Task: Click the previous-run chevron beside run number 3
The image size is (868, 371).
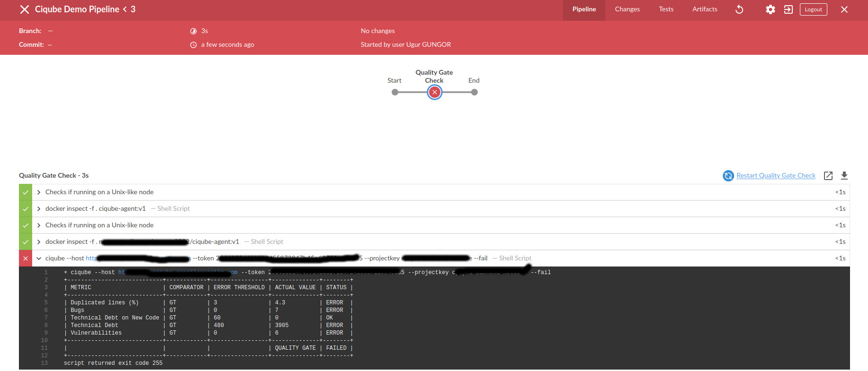Action: point(125,9)
